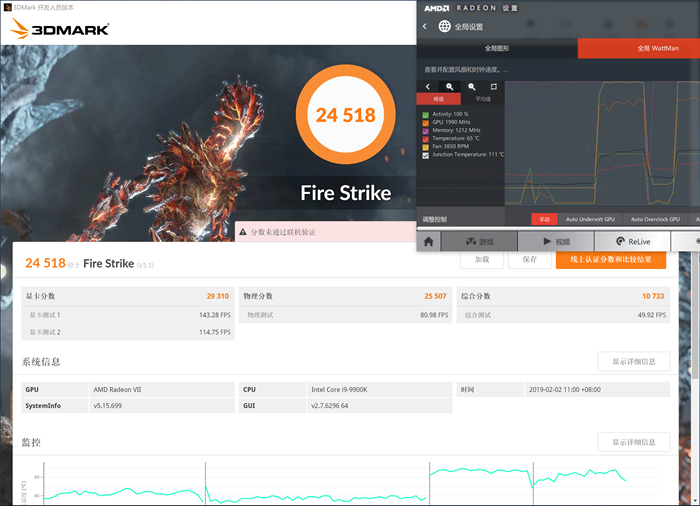Select the 平均值 average tab
Screen dimensions: 700x506
click(483, 99)
